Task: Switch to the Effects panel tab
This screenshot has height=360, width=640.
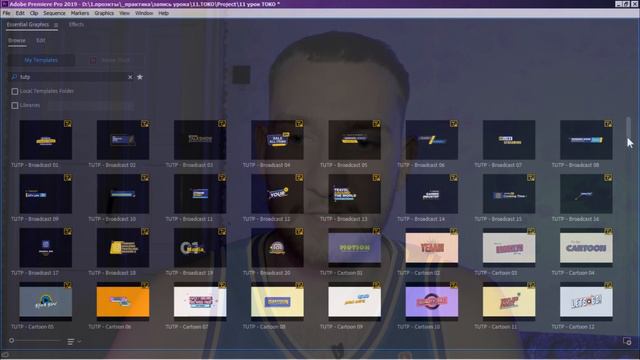Action: pos(76,24)
